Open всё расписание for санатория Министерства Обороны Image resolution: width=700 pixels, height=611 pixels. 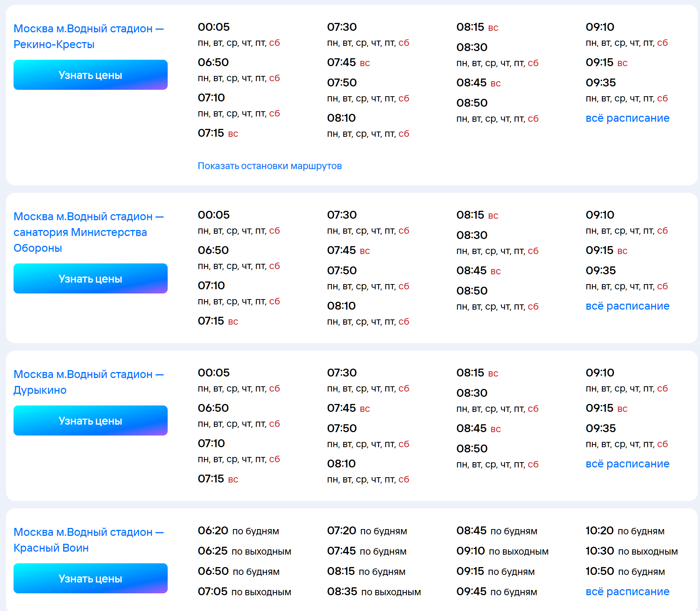pyautogui.click(x=627, y=306)
